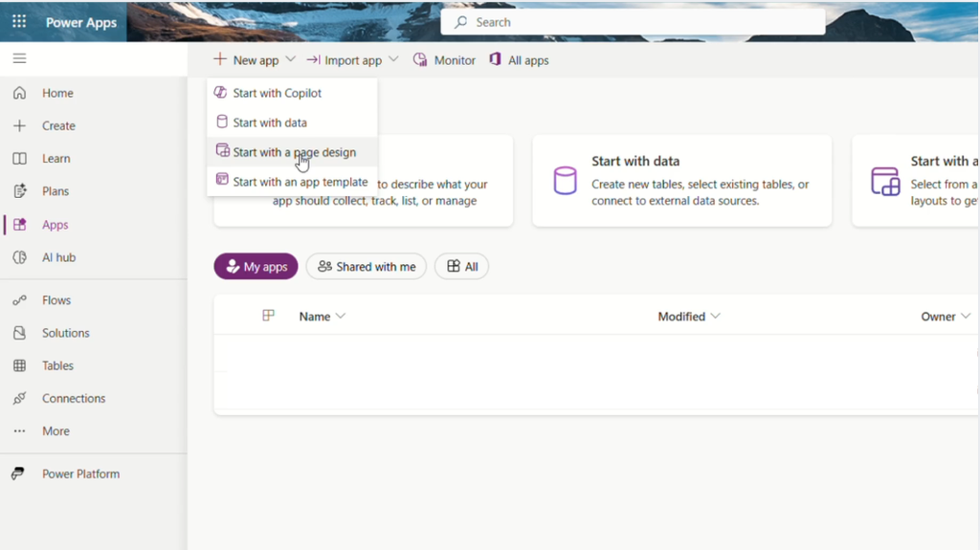980x550 pixels.
Task: Click the Connections plug icon
Action: click(x=19, y=398)
